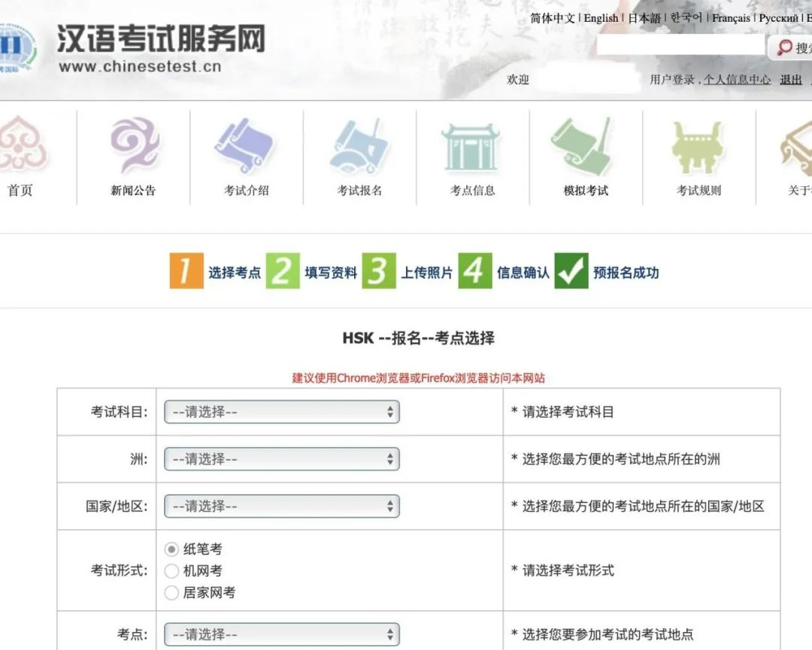This screenshot has height=650, width=812.
Task: Open the 考试介绍 scroll icon
Action: 247,146
